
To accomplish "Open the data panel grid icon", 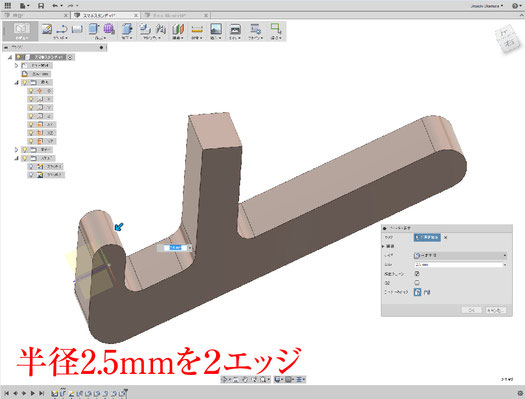I will point(7,5).
